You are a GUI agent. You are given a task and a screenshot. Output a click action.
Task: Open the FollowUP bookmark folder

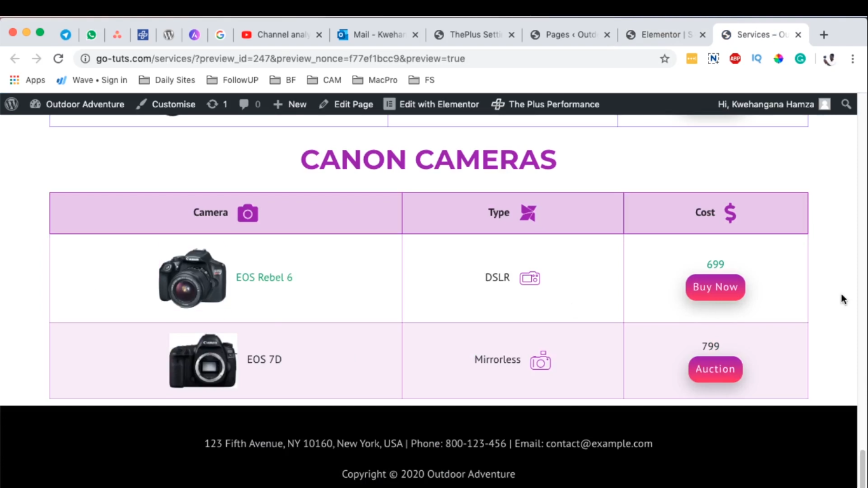[233, 80]
